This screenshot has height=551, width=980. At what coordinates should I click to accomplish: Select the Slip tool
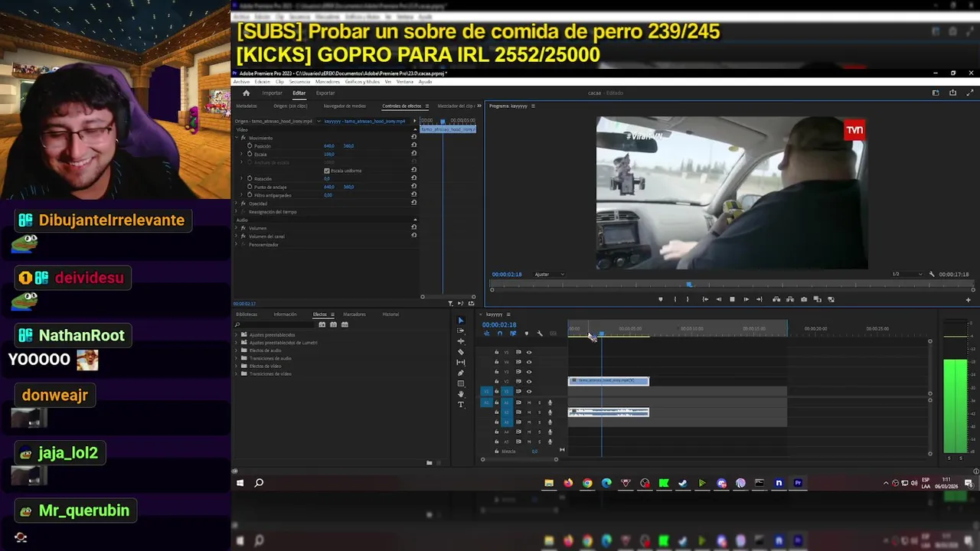point(460,362)
